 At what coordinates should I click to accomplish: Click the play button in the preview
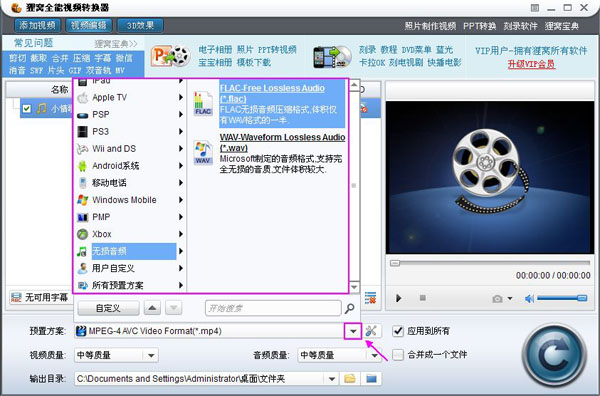398,298
